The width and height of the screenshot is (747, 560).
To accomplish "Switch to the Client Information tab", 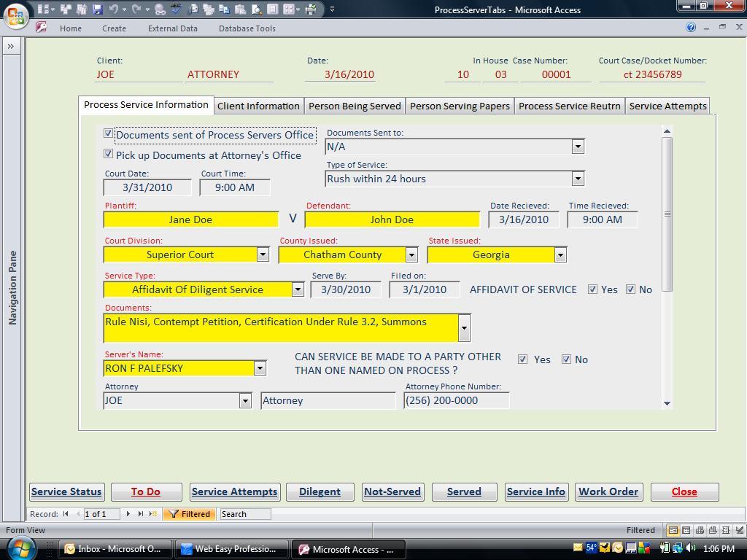I will 258,105.
